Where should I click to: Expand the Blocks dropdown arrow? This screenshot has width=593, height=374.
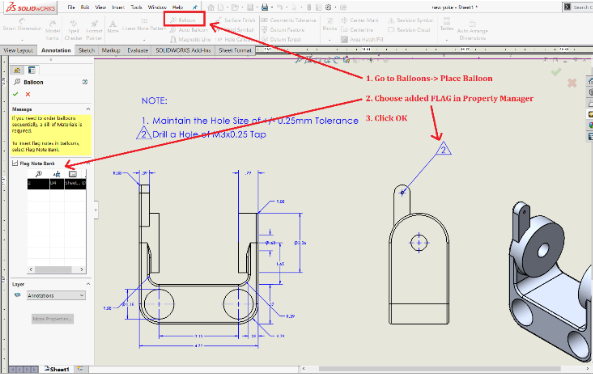[329, 40]
